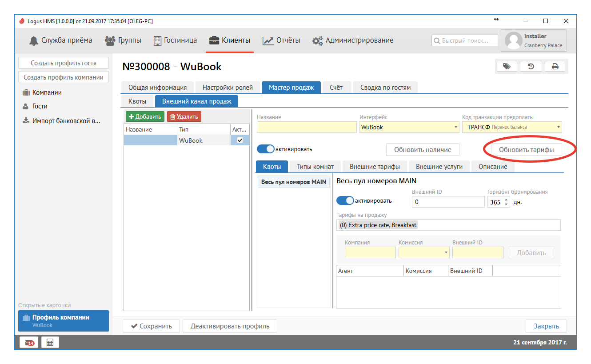
Task: Click the red Удалить button
Action: [x=184, y=116]
